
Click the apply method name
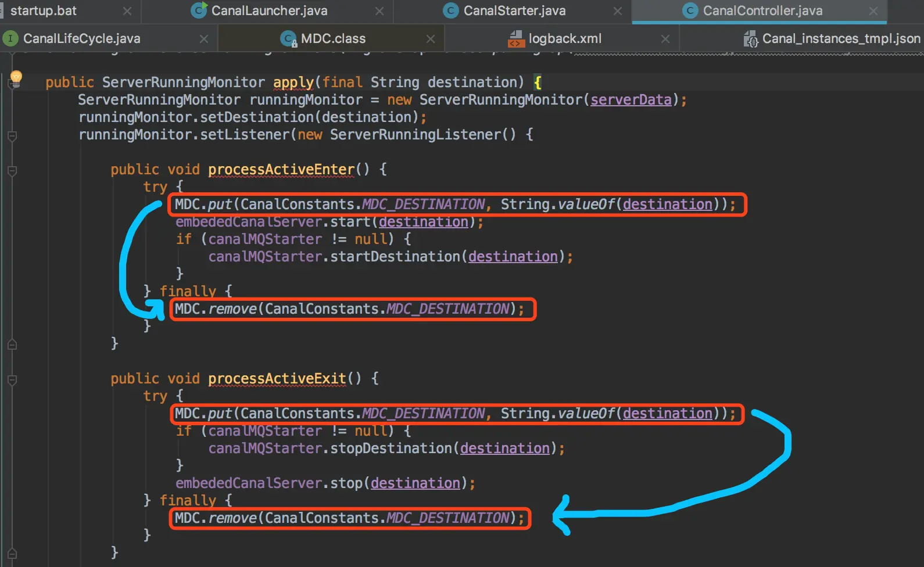click(293, 82)
